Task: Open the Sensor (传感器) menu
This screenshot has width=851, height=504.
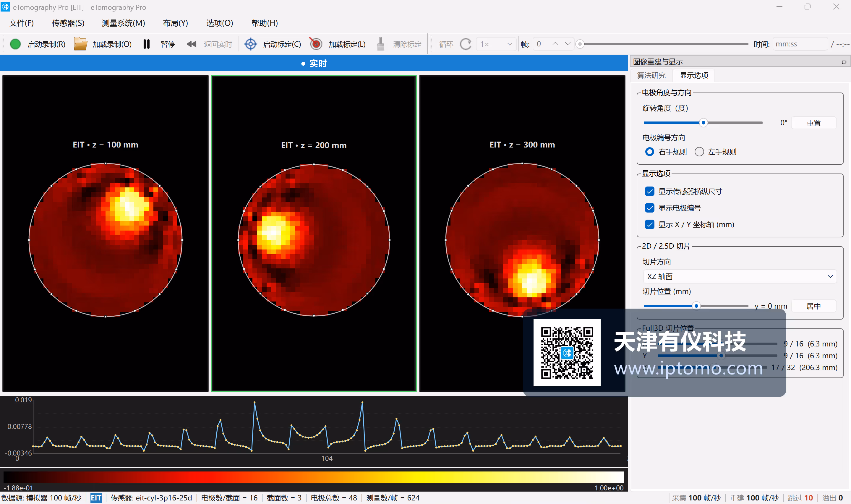Action: coord(68,23)
